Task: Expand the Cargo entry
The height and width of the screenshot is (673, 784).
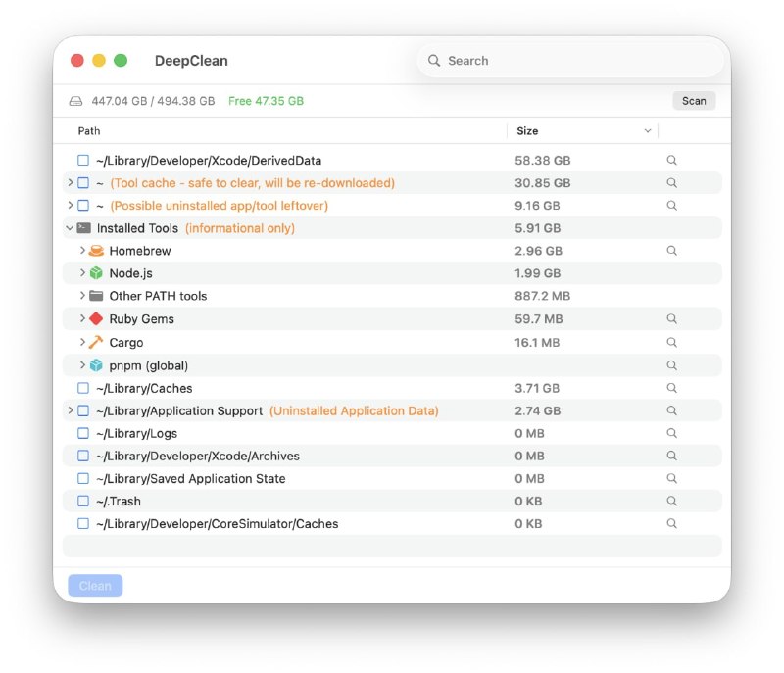Action: coord(82,342)
